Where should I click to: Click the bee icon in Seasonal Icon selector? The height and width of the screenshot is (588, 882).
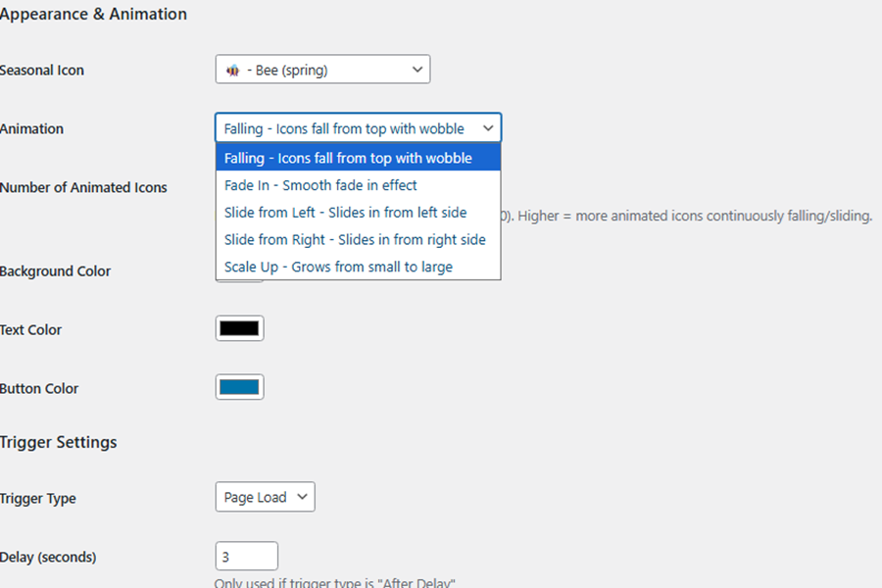click(x=233, y=71)
